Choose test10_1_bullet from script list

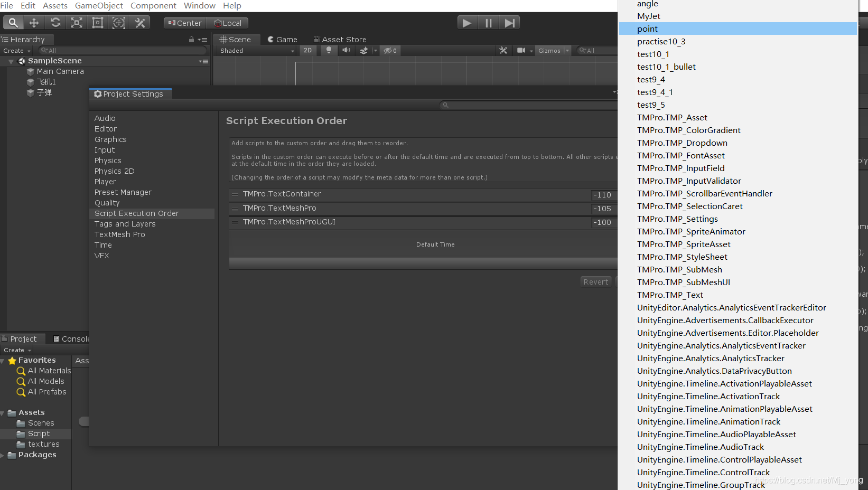pos(738,67)
